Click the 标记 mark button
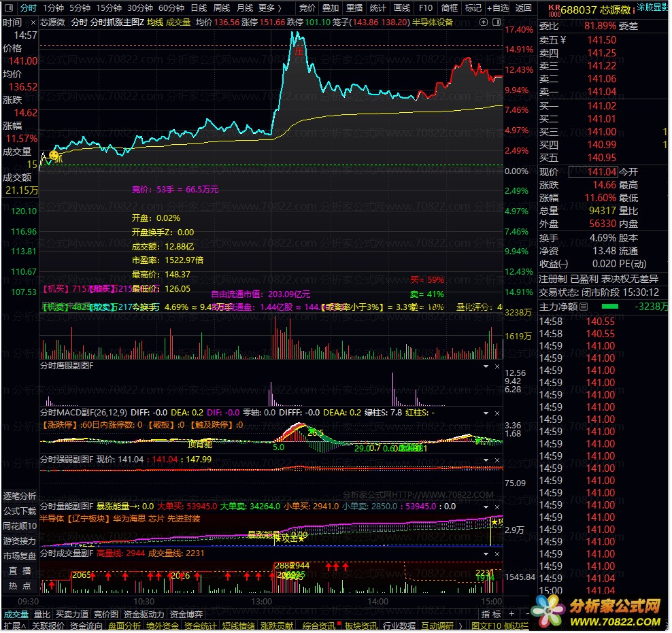Screen dimensions: 672x633 click(475, 8)
